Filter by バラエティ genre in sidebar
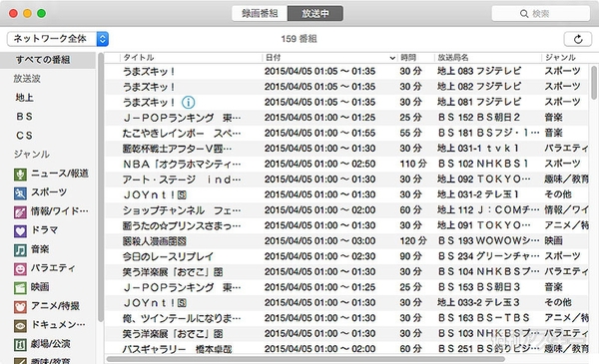Image resolution: width=599 pixels, height=364 pixels. [x=53, y=268]
